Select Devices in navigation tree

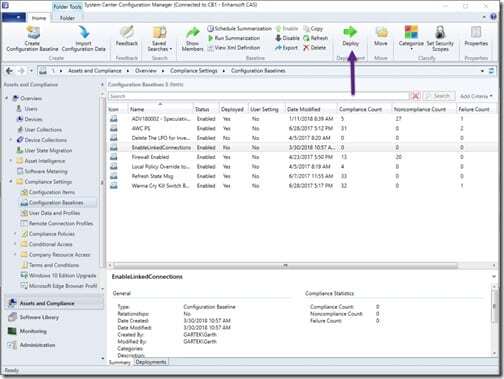(33, 119)
